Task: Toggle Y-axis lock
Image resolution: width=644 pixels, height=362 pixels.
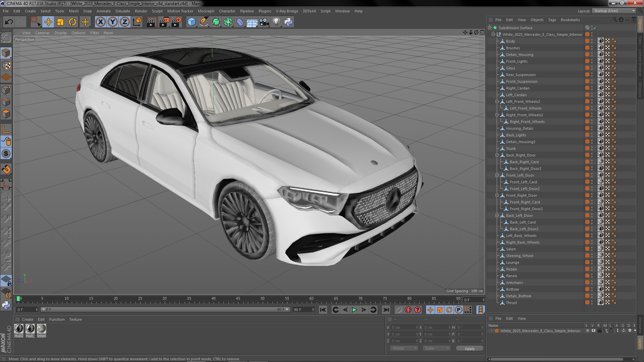Action: coord(113,22)
